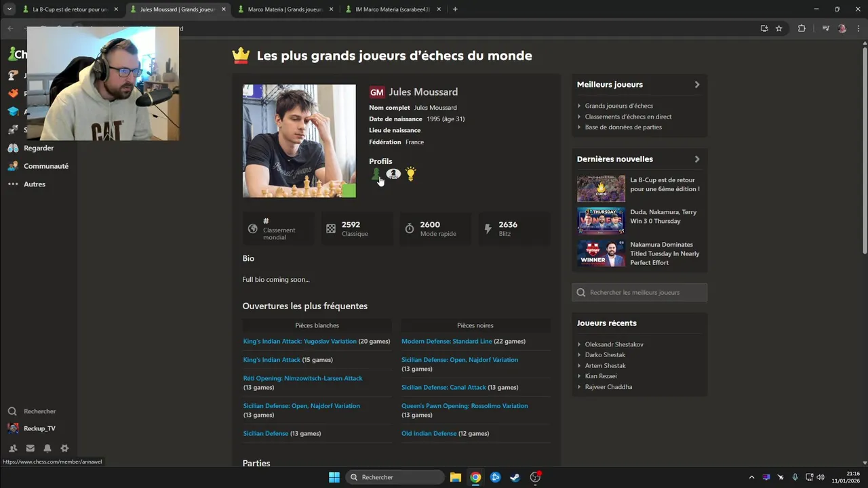Click the microphone icon in system tray

pyautogui.click(x=795, y=477)
